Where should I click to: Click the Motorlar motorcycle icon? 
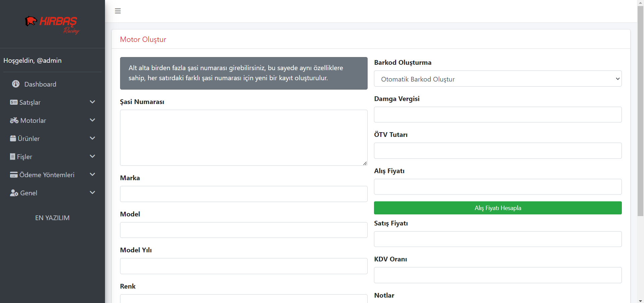tap(14, 120)
